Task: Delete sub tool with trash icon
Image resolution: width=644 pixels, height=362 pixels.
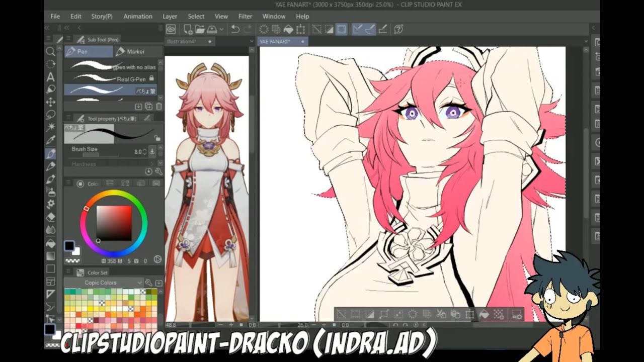Action: 159,107
